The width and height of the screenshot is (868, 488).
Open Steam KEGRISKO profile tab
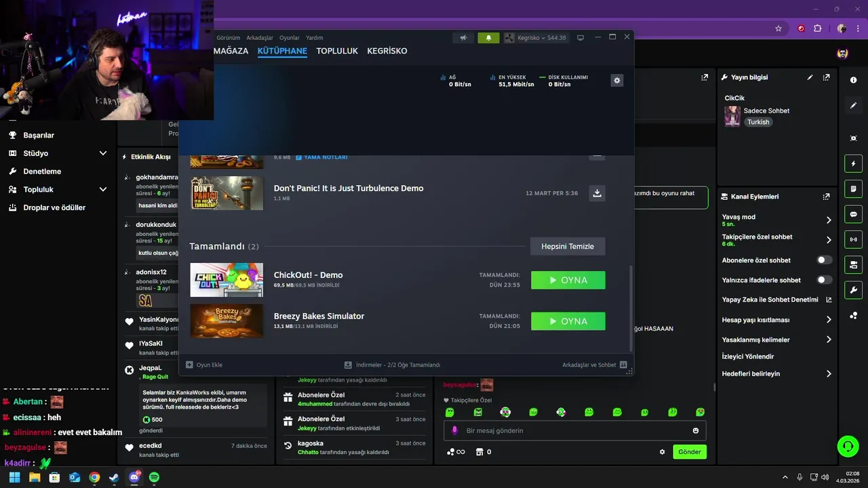point(387,51)
